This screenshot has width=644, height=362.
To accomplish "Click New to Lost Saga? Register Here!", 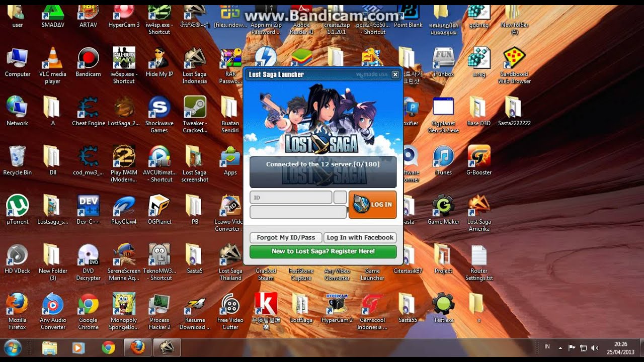I will [323, 251].
